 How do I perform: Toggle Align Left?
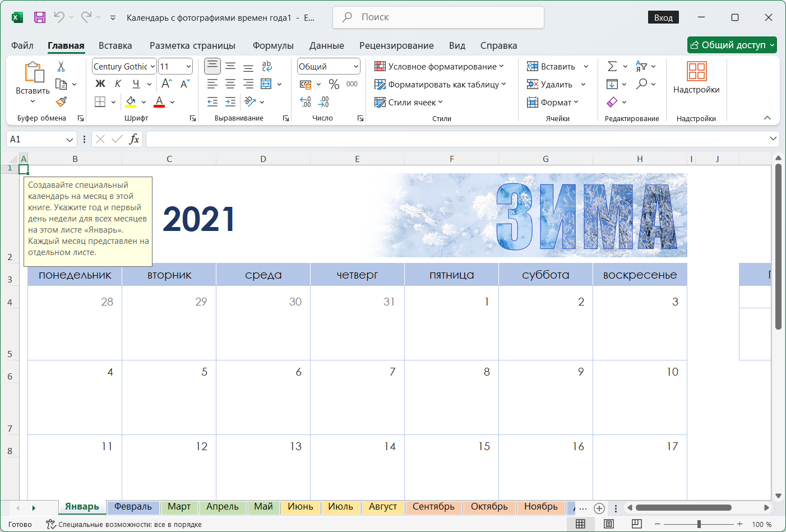[212, 84]
